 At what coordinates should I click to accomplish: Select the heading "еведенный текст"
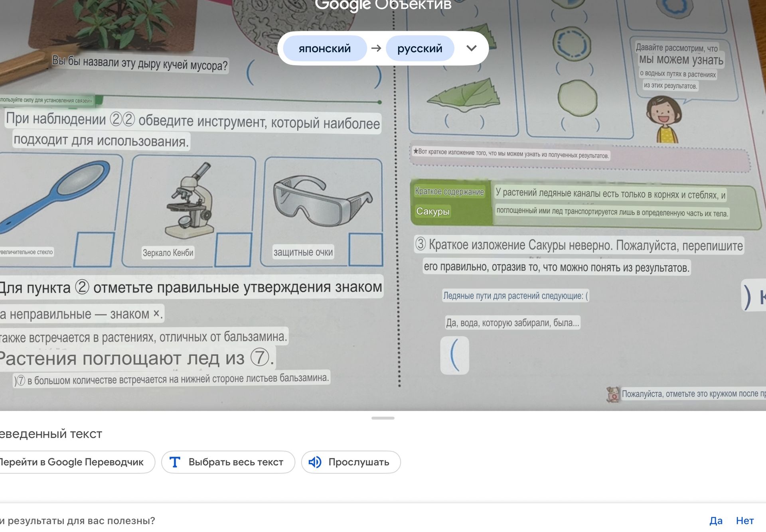(51, 433)
